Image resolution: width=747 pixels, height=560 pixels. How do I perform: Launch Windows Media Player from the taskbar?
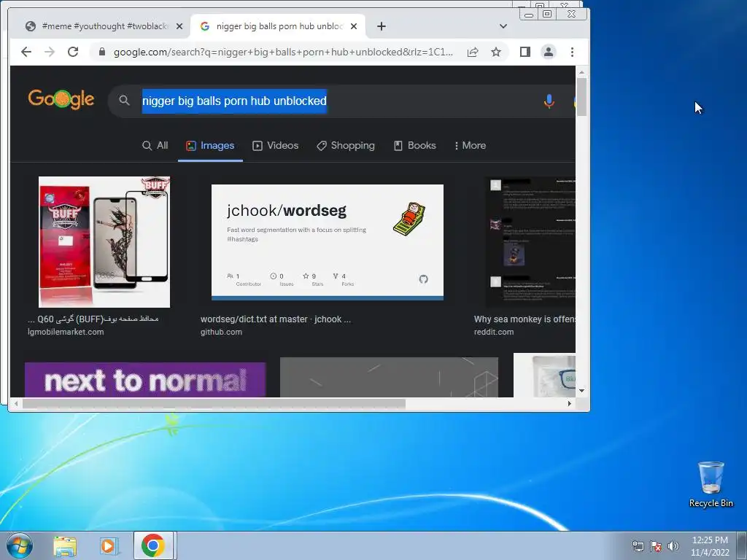(109, 546)
